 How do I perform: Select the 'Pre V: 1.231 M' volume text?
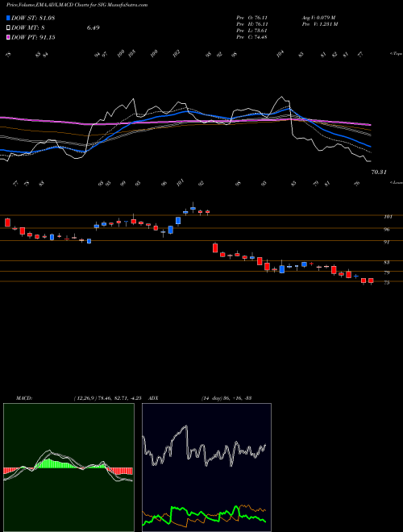319,24
